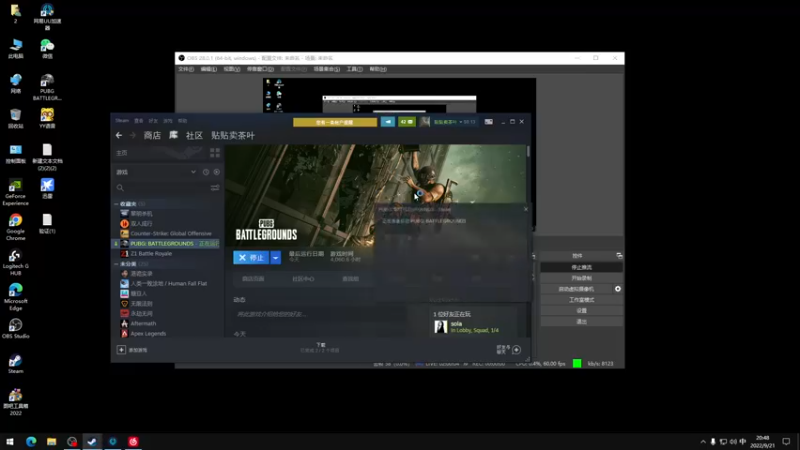Open the Library tab in Steam

click(173, 135)
